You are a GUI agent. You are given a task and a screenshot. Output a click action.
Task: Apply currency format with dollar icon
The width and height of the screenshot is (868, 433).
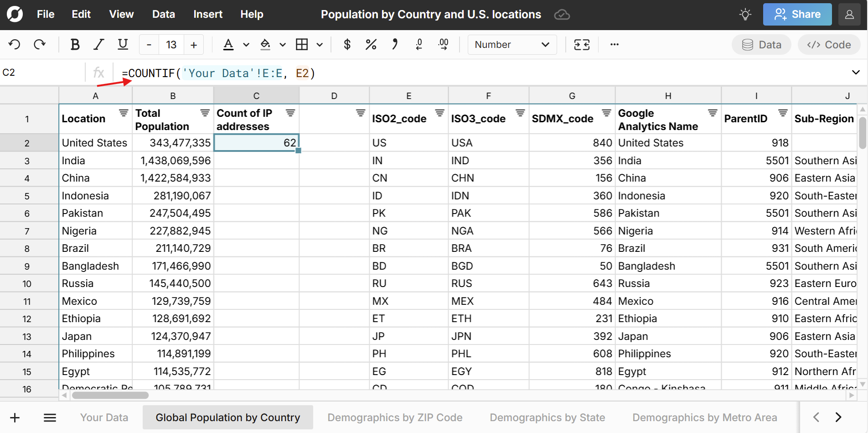pyautogui.click(x=347, y=44)
